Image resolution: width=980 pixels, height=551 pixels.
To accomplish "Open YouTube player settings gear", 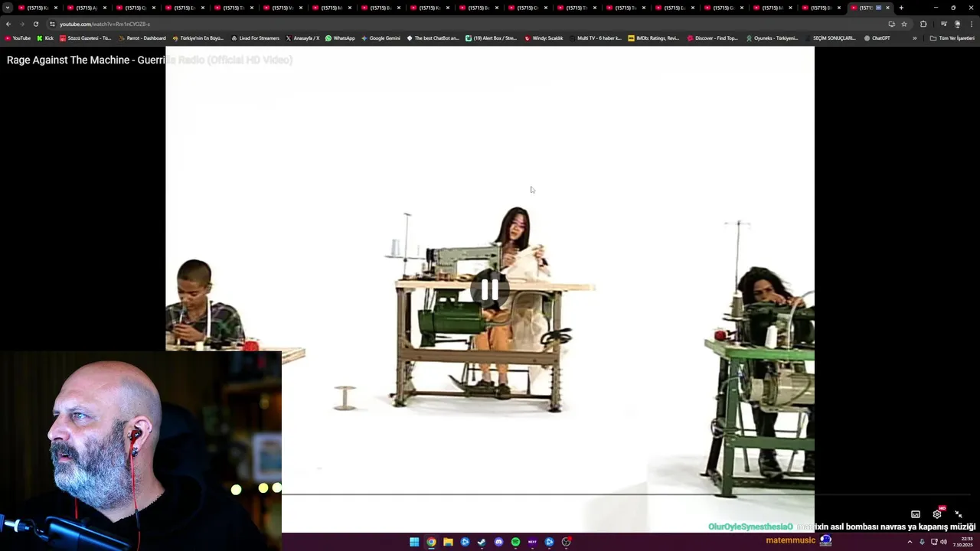I will (937, 514).
